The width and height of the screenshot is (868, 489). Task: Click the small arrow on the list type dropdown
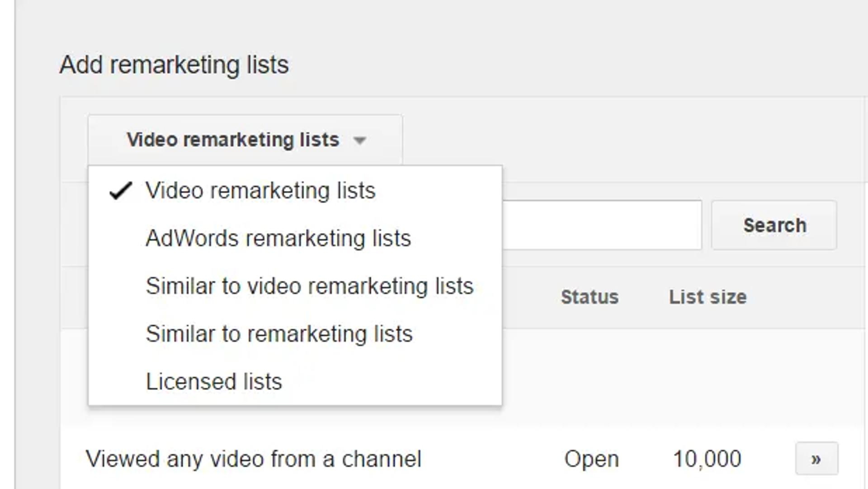tap(360, 140)
